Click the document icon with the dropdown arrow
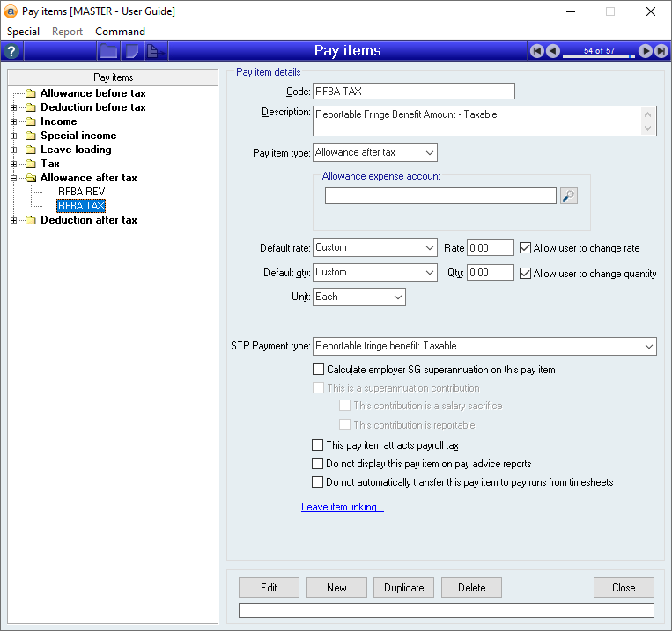Image resolution: width=672 pixels, height=631 pixels. pos(155,51)
